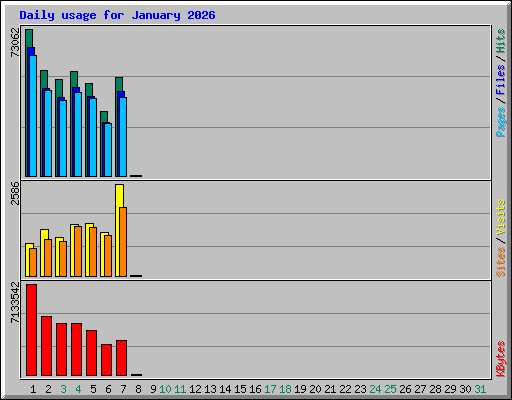Viewport: 512px width, 400px height.
Task: Click the 7133542 y-axis value
Action: pos(15,303)
